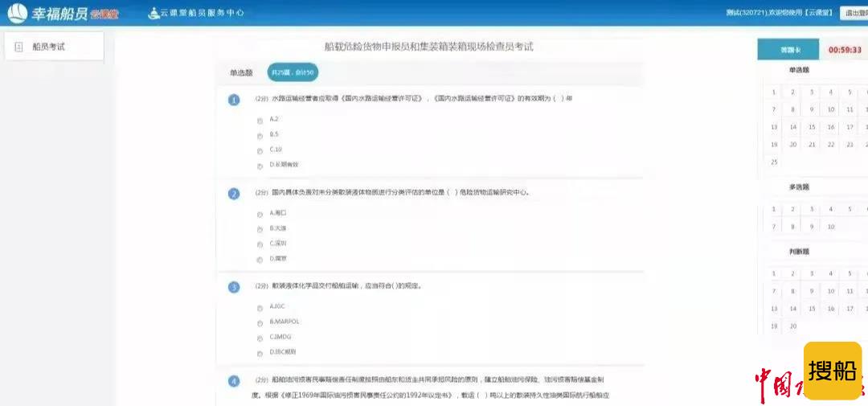Click the question 2 number badge
Screen dimensions: 868x406
tap(234, 194)
